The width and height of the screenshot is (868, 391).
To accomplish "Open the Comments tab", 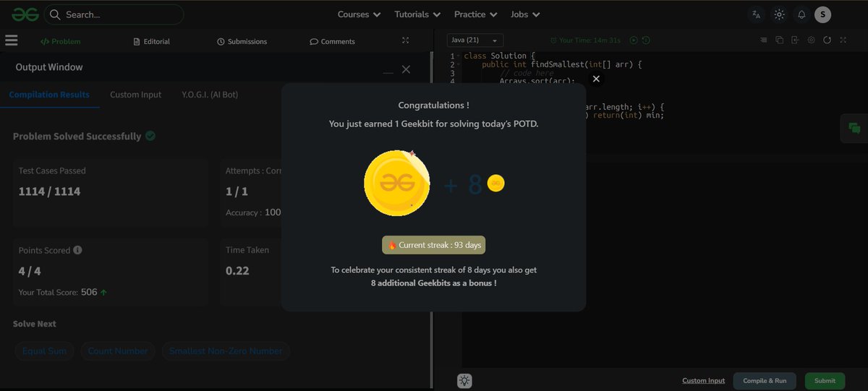I will point(333,41).
